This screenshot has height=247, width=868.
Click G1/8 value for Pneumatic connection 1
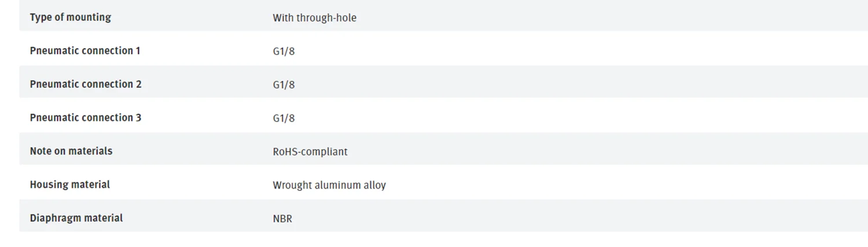coord(284,51)
